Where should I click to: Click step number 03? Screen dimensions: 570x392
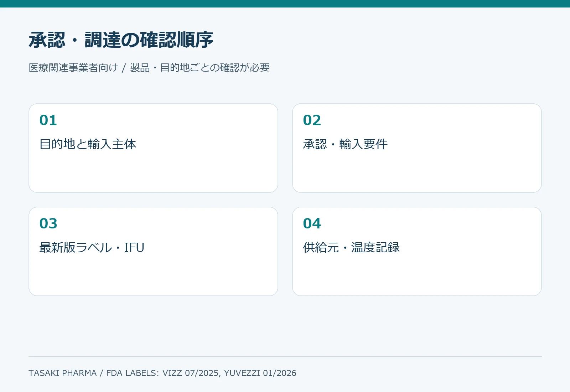48,223
